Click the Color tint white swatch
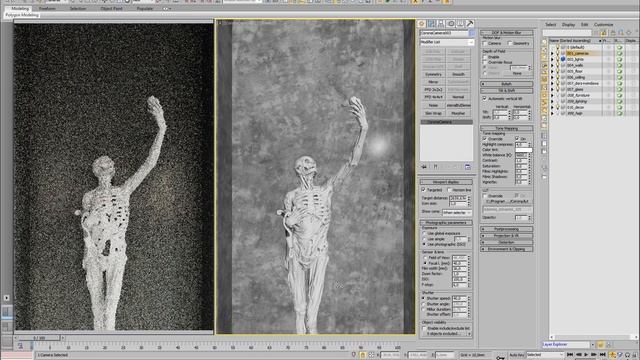 524,150
